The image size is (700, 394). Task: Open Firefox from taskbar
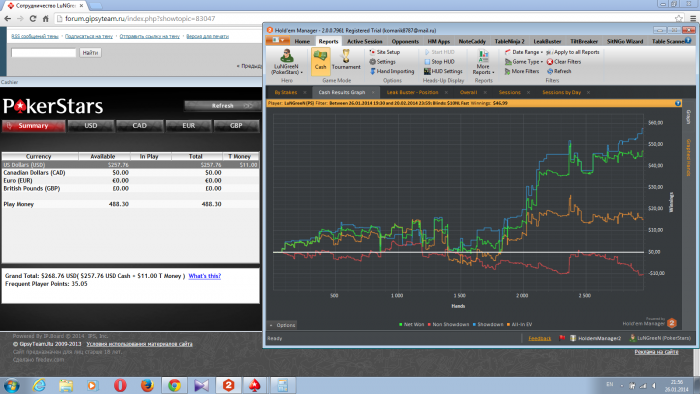coord(147,386)
